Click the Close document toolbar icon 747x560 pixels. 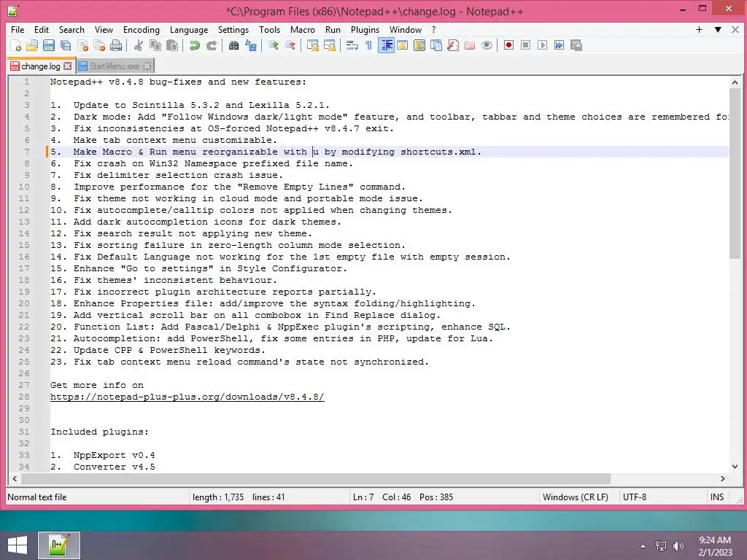tap(82, 45)
